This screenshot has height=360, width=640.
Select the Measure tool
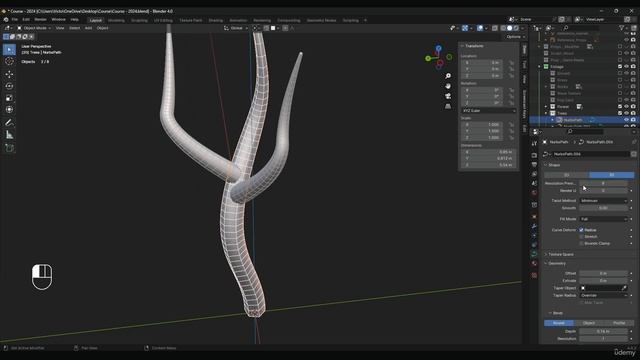pyautogui.click(x=9, y=135)
